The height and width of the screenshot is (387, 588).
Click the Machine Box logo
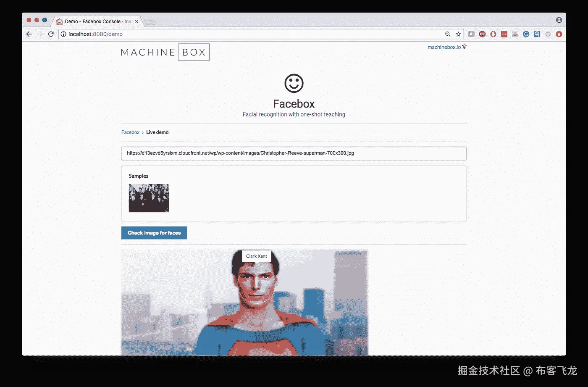point(165,52)
